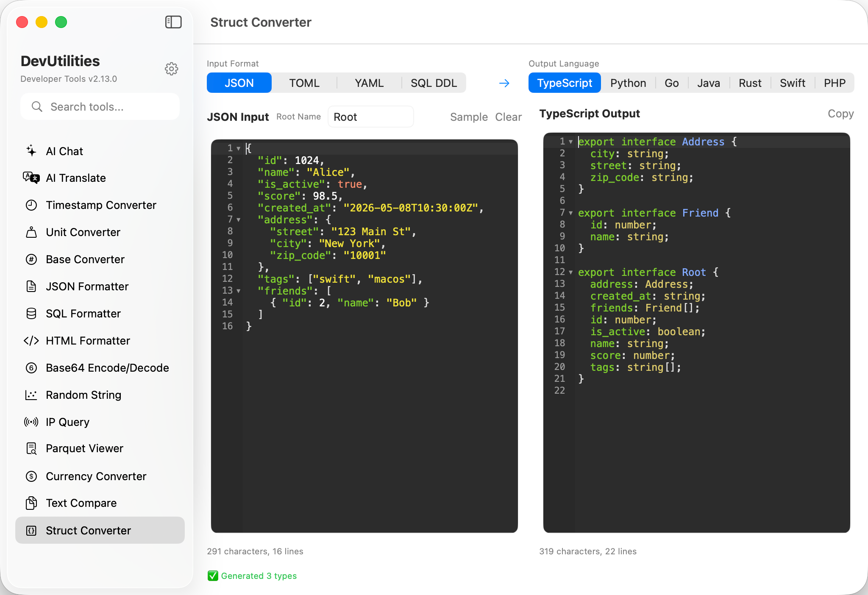Click the Root Name input field
Image resolution: width=868 pixels, height=595 pixels.
click(x=370, y=117)
